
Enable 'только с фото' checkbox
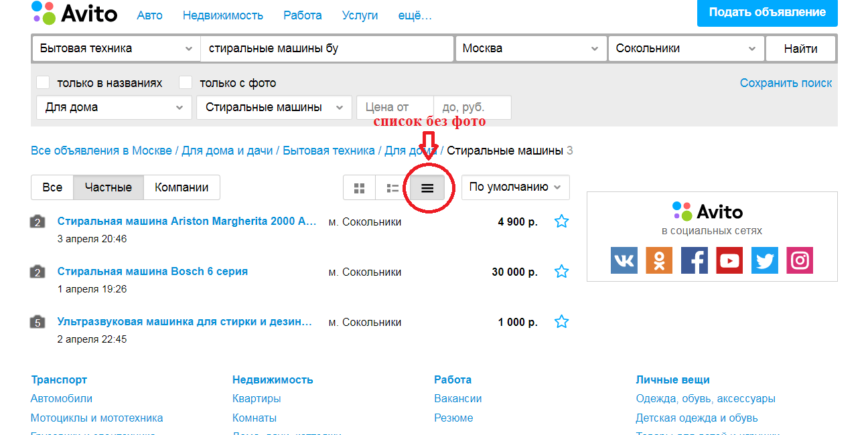(x=186, y=83)
